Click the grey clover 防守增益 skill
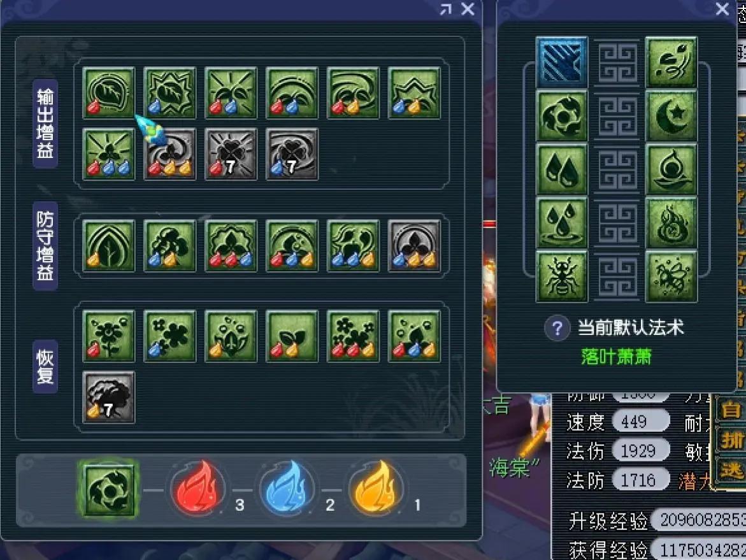Image resolution: width=746 pixels, height=560 pixels. click(x=414, y=246)
